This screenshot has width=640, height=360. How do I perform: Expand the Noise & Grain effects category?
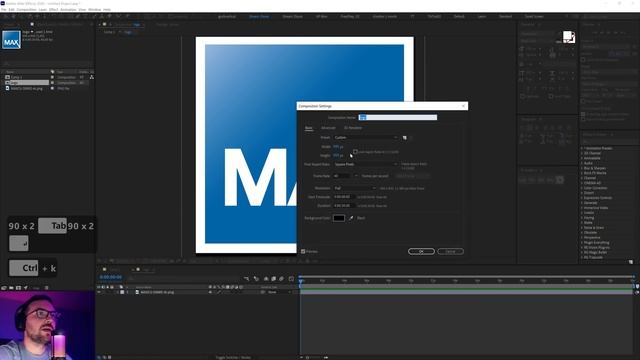582,228
